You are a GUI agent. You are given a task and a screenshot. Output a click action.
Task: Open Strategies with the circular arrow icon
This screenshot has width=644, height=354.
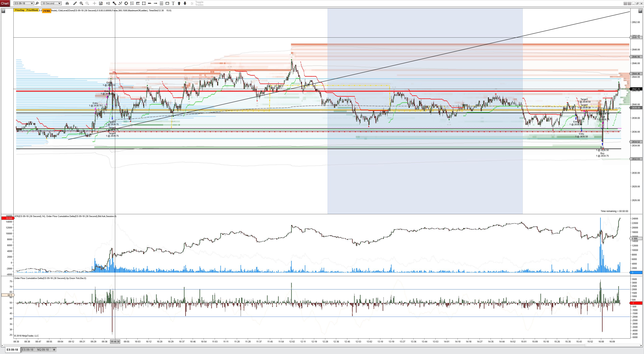pyautogui.click(x=126, y=3)
